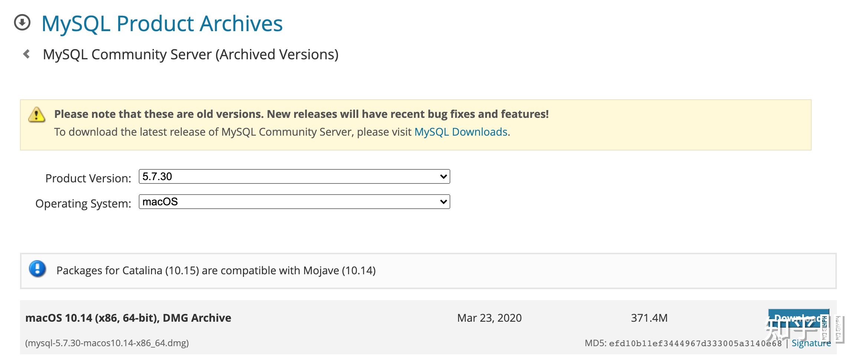Click the circular download icon beside the page title

22,23
